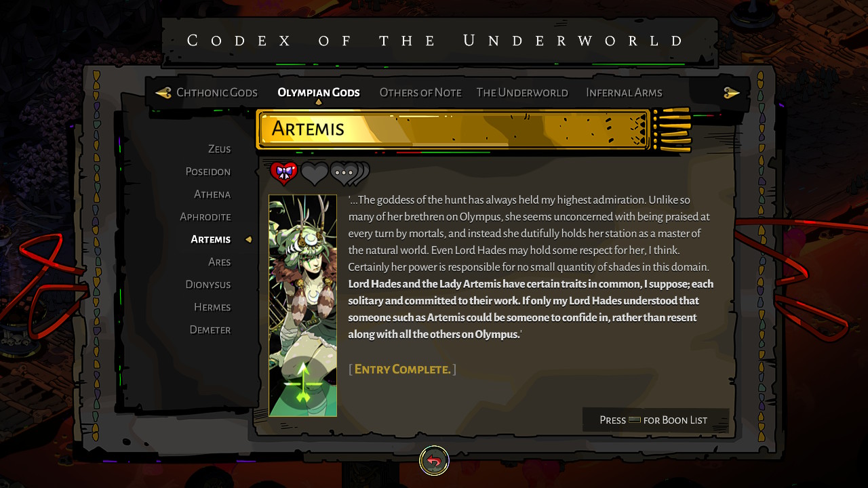Click the left tab-scroll arrow
The height and width of the screenshot is (488, 868).
tap(163, 93)
